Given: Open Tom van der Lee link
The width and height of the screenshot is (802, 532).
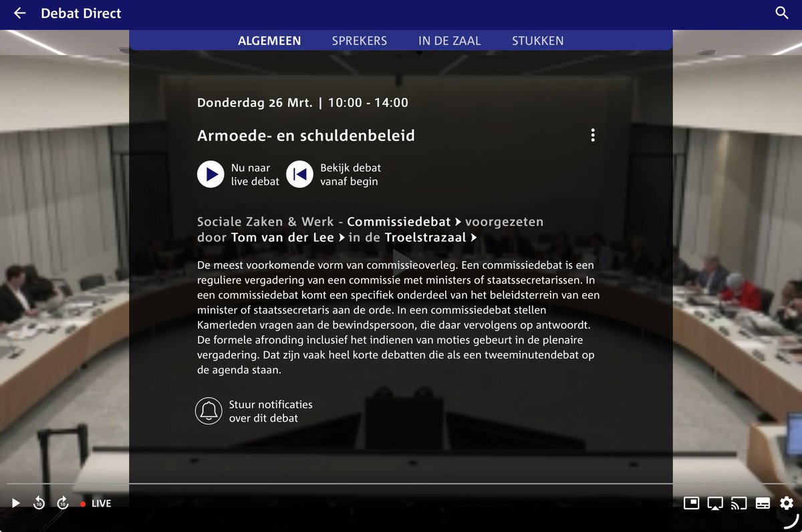Looking at the screenshot, I should click(288, 237).
